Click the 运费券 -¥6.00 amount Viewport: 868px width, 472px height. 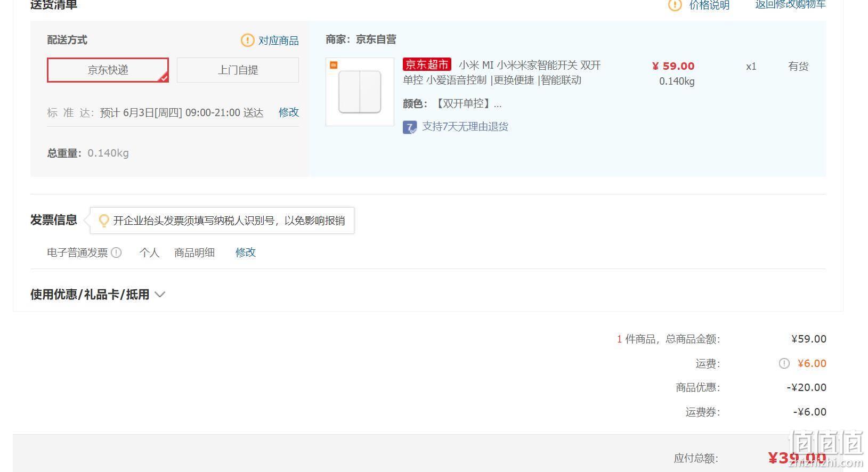[x=810, y=412]
